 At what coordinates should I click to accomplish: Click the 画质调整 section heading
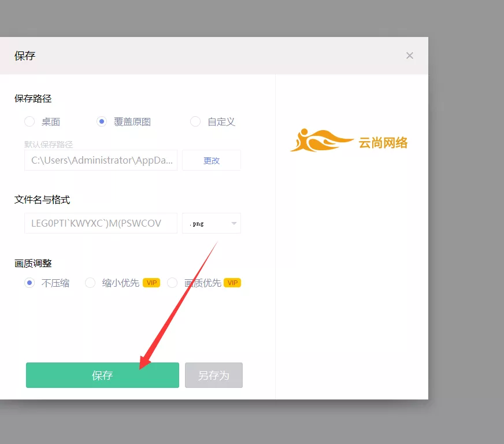coord(33,263)
